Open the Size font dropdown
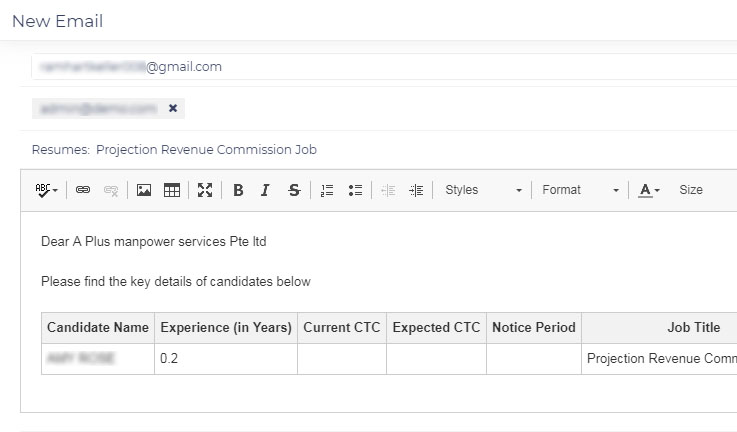 coord(691,190)
